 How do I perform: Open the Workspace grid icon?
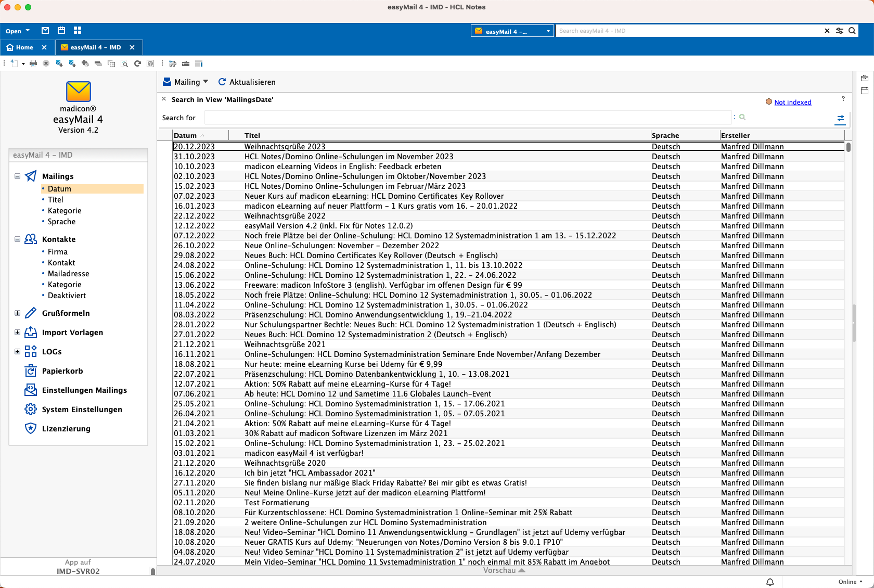[78, 31]
